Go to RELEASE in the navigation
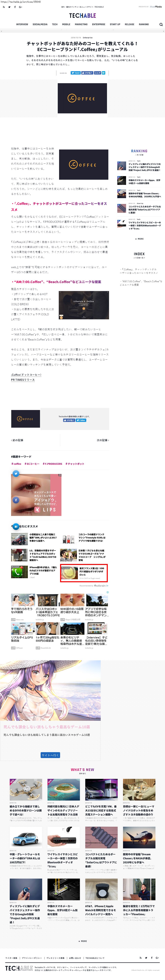The height and width of the screenshot is (980, 165). 129,24
